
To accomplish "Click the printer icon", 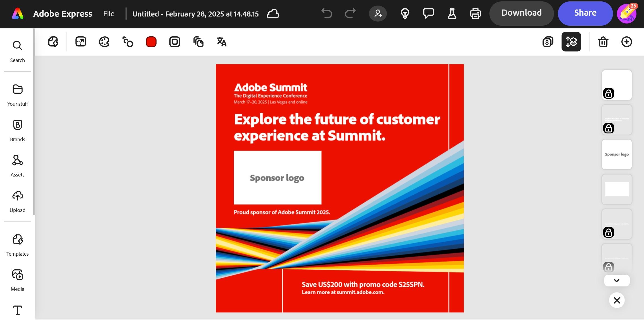I will click(x=475, y=13).
